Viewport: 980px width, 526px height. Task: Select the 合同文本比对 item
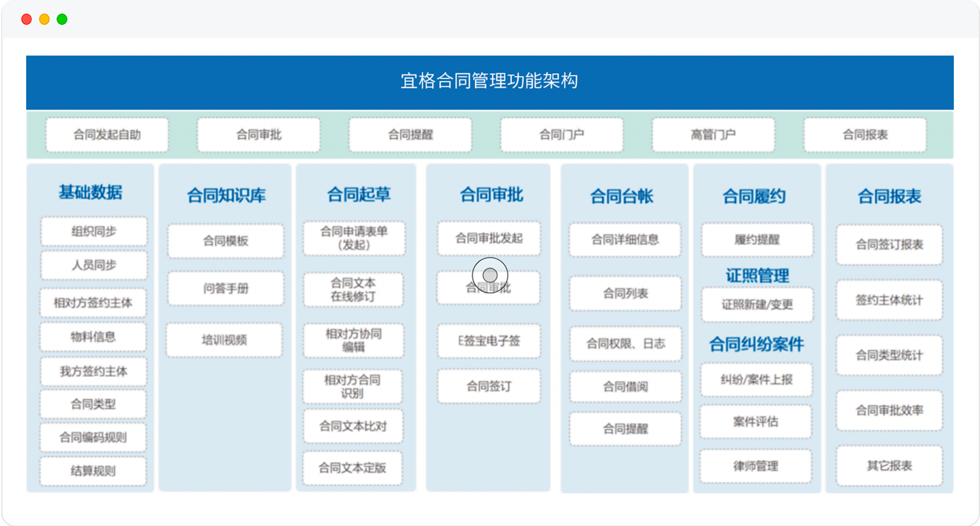tap(353, 427)
